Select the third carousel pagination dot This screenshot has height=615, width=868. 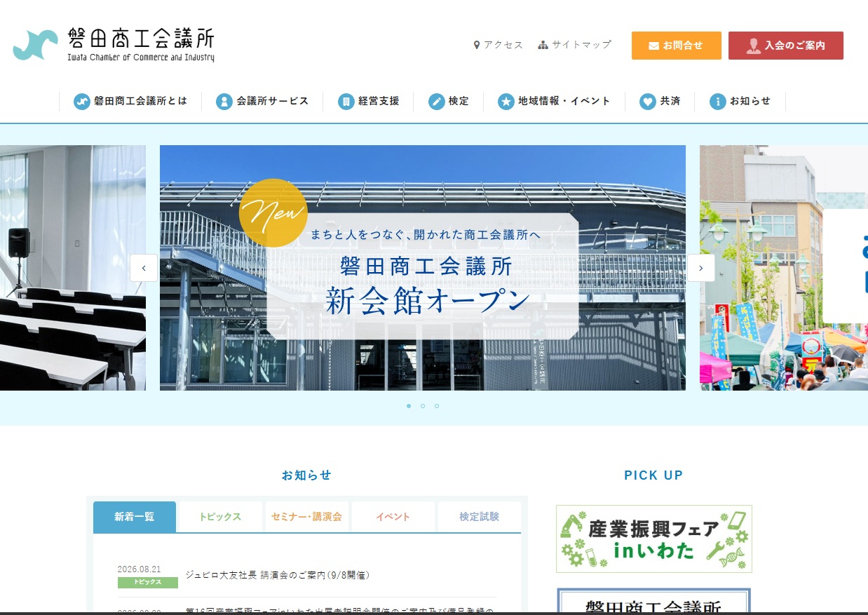pos(437,406)
